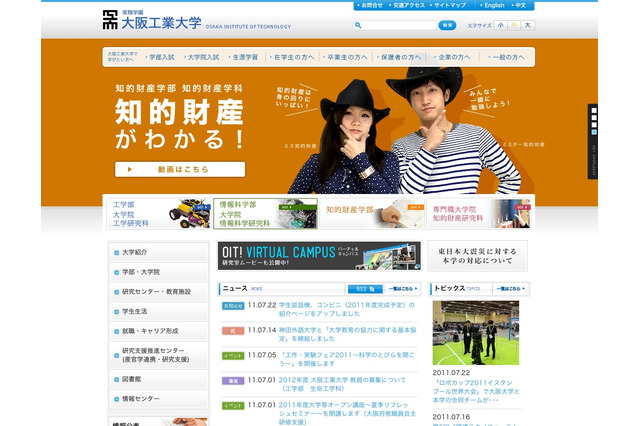Image resolution: width=640 pixels, height=426 pixels.
Task: Expand the 情報センター sidebar item
Action: pos(159,399)
